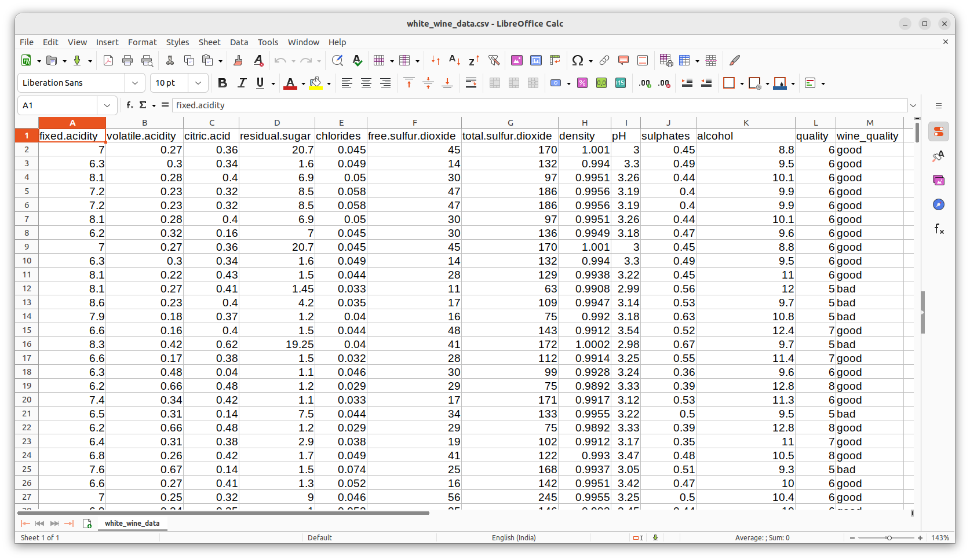
Task: Expand the font name dropdown
Action: click(x=135, y=83)
